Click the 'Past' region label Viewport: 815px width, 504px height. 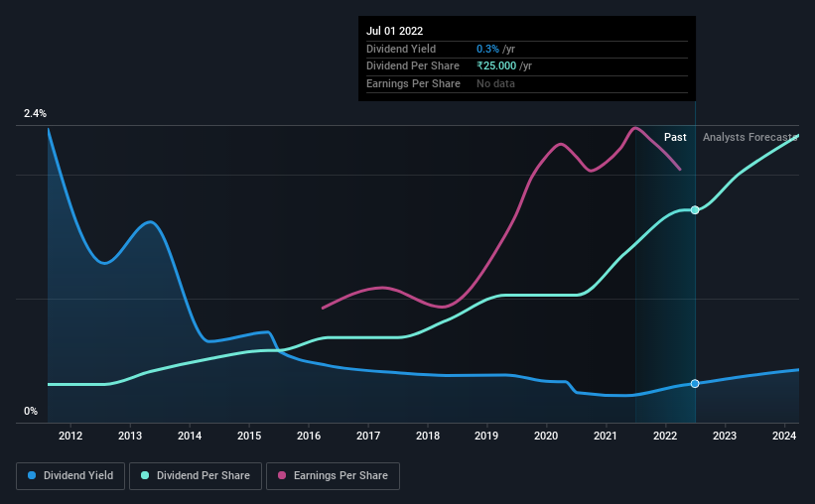(675, 137)
